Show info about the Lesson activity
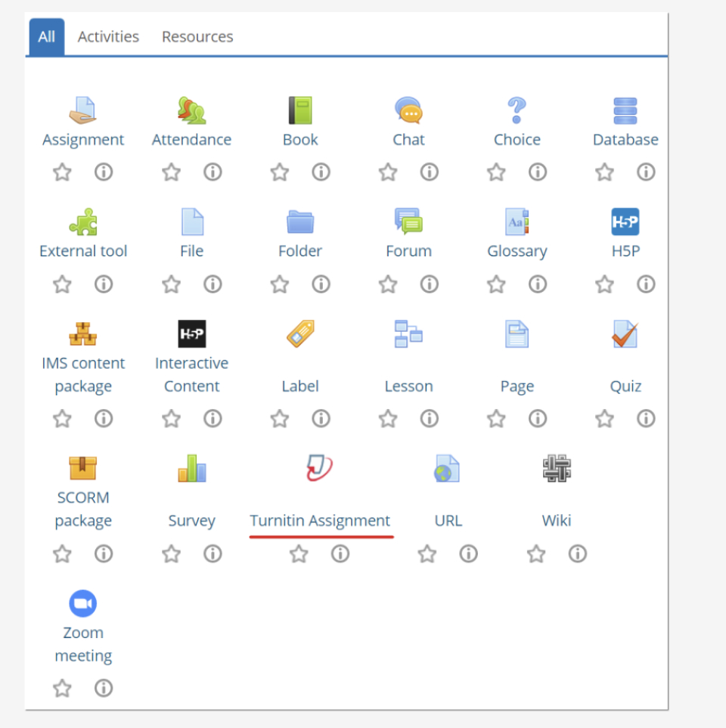726x728 pixels. (430, 419)
